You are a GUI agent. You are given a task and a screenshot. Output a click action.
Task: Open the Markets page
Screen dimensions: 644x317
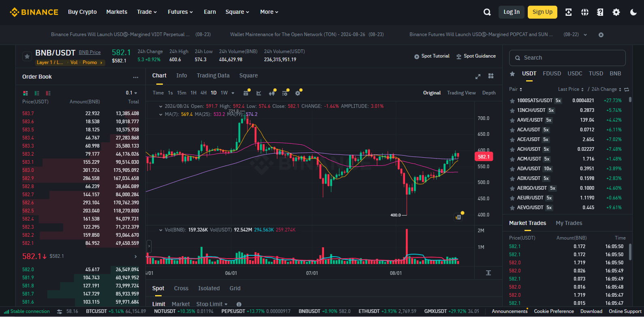pyautogui.click(x=117, y=12)
